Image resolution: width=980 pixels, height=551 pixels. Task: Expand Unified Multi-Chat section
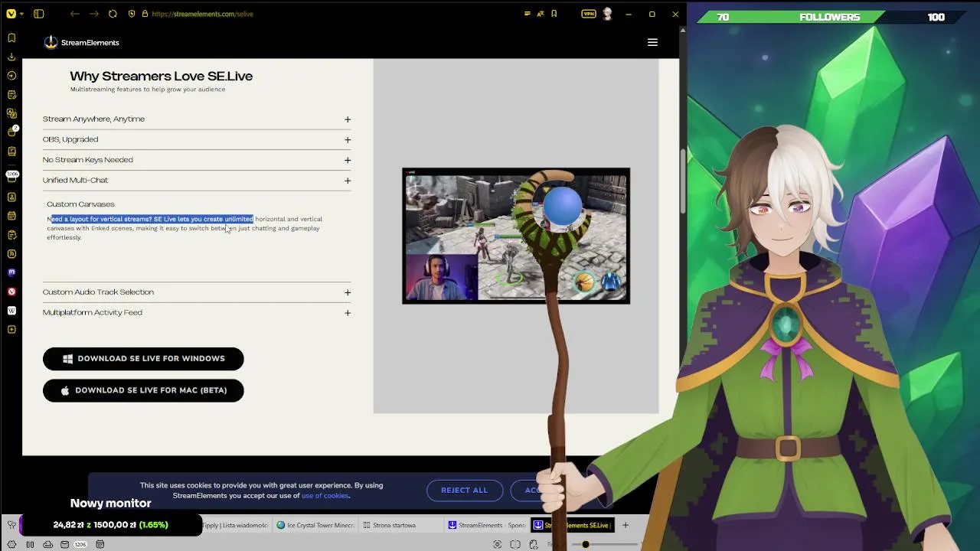point(197,181)
